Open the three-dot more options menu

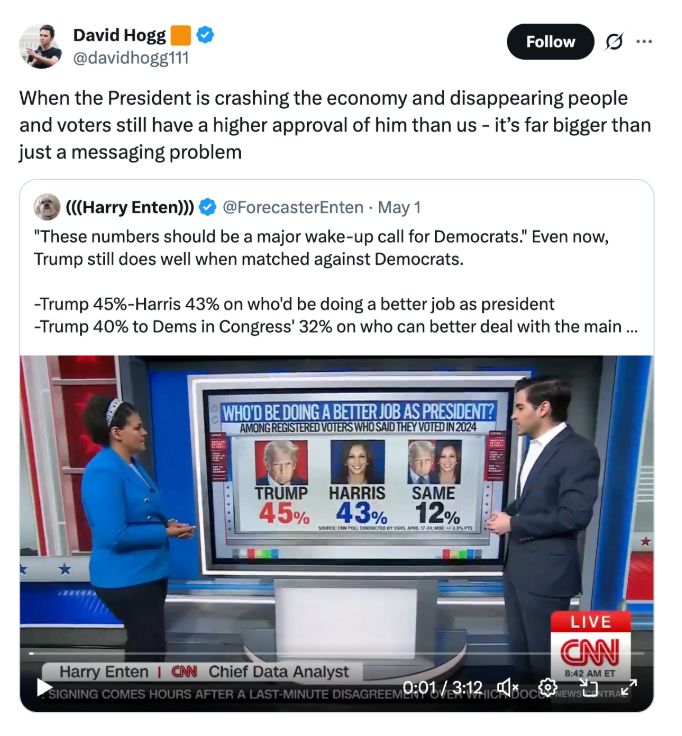point(644,41)
